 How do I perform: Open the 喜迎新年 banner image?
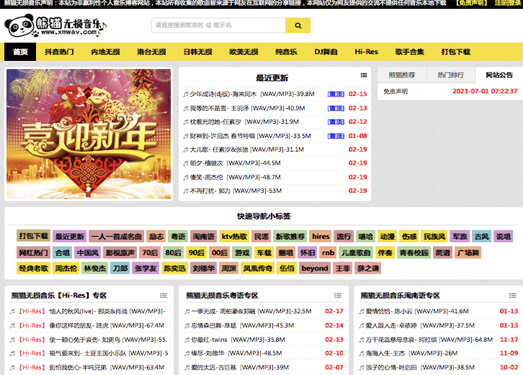[x=89, y=134]
